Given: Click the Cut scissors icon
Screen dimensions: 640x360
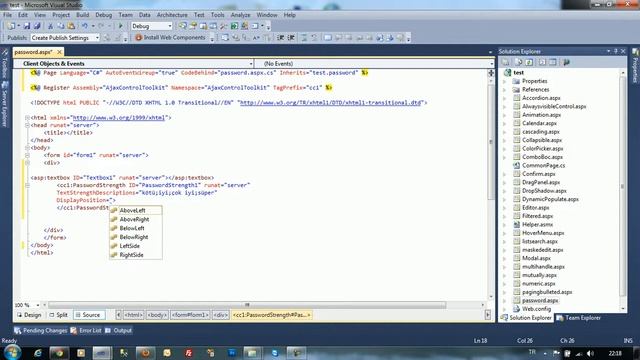Looking at the screenshot, I should tap(51, 26).
